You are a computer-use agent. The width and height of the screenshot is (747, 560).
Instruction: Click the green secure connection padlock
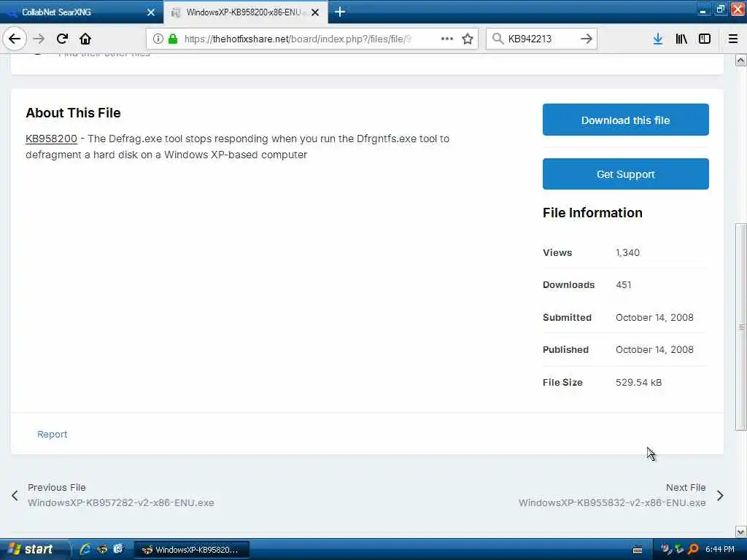173,39
